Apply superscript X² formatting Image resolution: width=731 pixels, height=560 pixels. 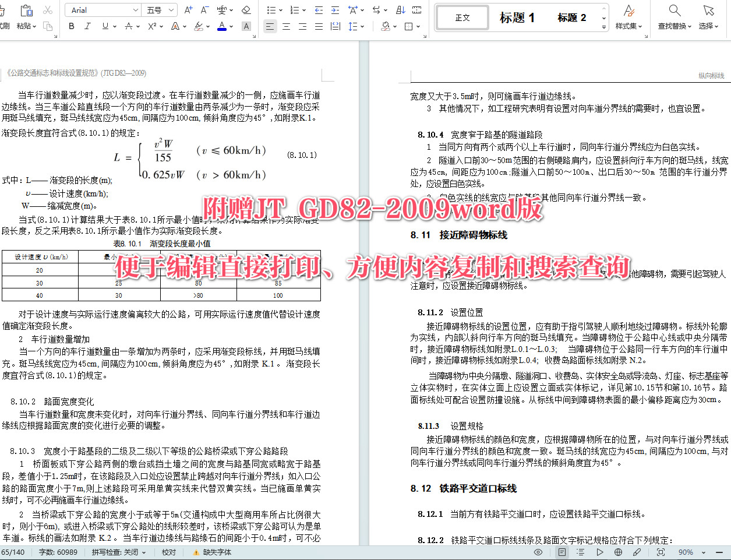pyautogui.click(x=153, y=26)
